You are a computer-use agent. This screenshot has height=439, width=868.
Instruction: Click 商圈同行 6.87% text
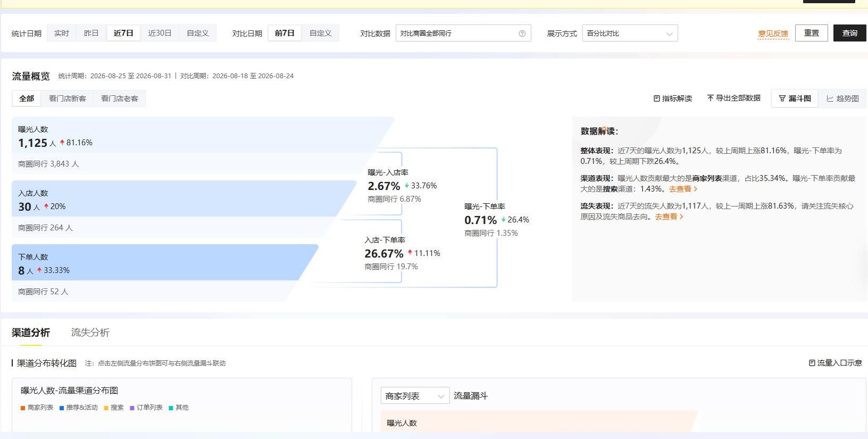(394, 199)
